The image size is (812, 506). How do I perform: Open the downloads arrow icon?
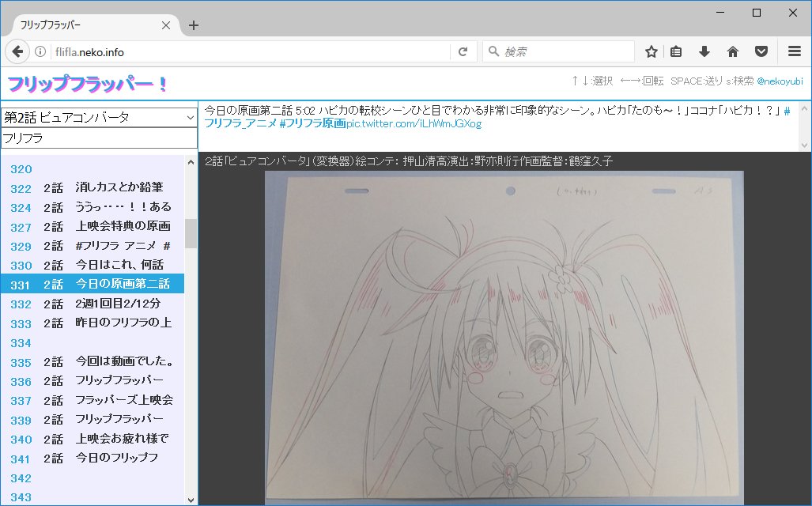[x=704, y=52]
